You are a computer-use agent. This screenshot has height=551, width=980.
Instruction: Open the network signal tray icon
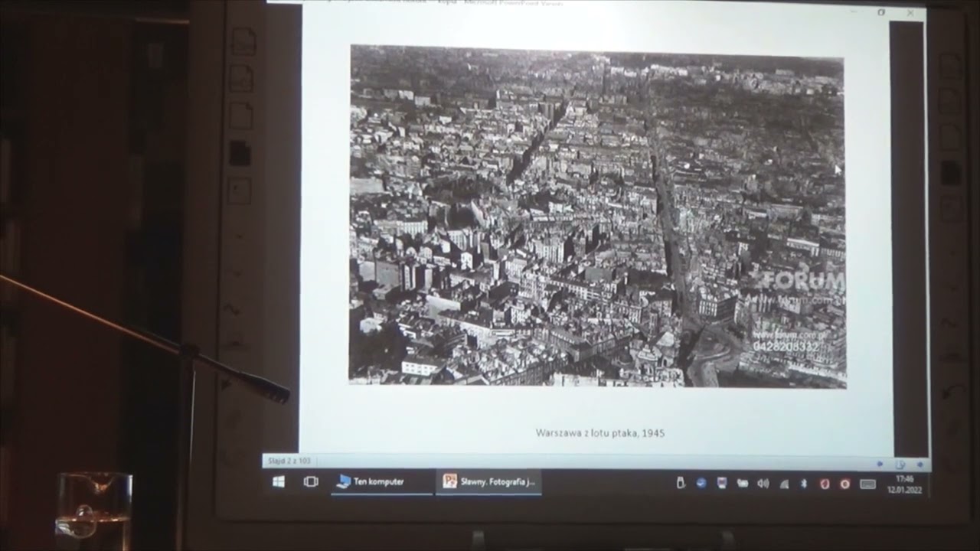[x=783, y=484]
